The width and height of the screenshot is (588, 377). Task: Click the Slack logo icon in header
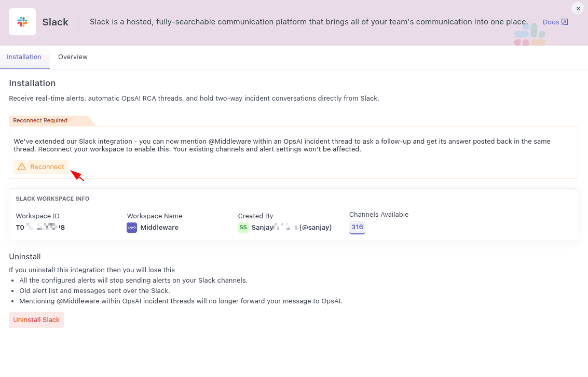click(x=22, y=22)
